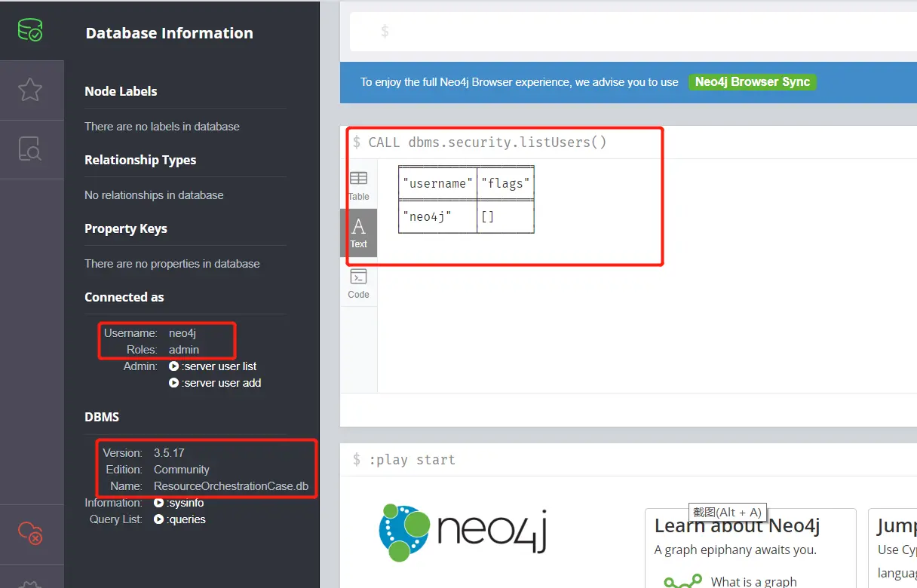
Task: Run the :sysinfo command link
Action: click(185, 503)
